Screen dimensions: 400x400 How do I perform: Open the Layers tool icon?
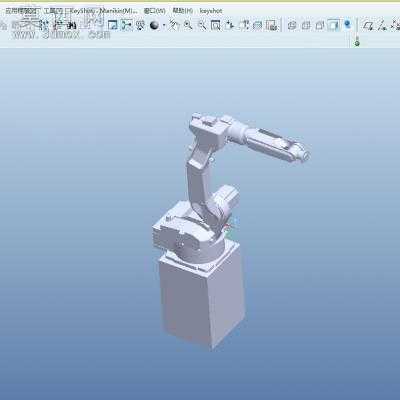[x=258, y=25]
